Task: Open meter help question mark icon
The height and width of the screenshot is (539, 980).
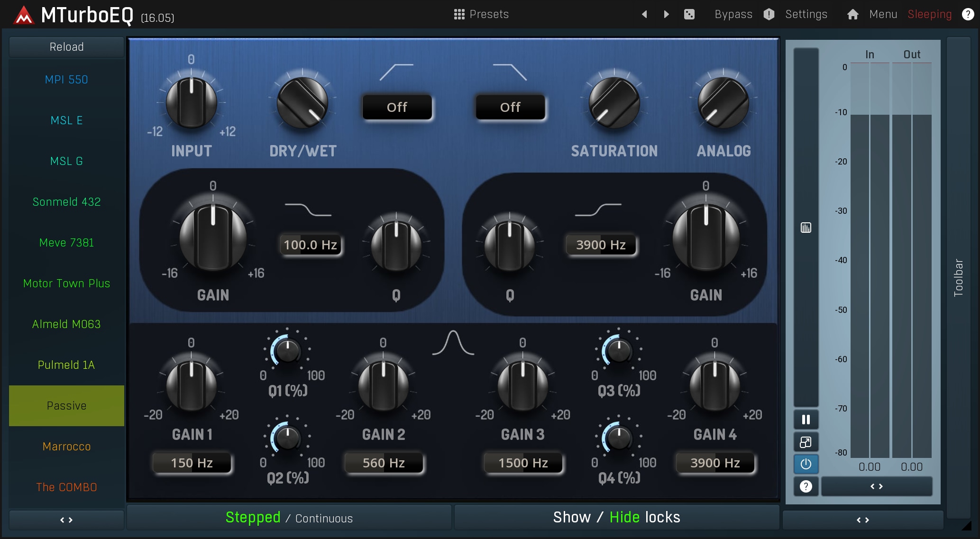Action: point(806,486)
